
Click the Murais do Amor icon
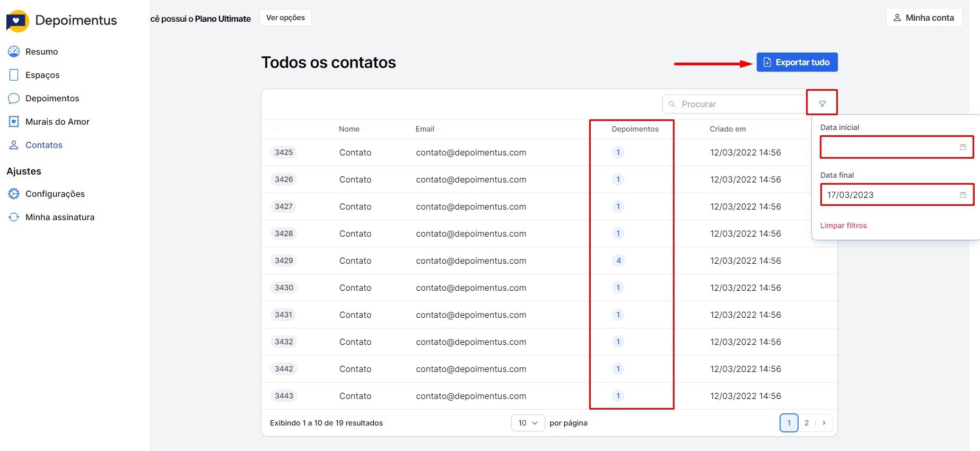(x=14, y=122)
